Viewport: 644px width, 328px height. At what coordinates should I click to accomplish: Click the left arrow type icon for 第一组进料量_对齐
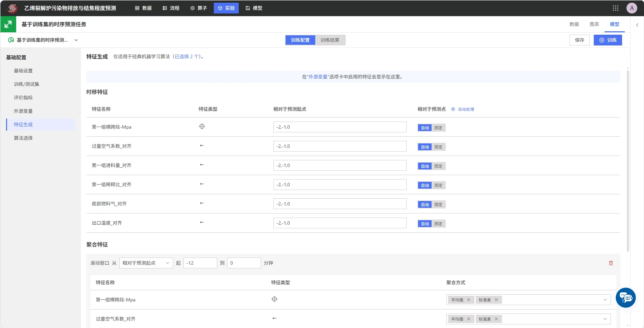point(202,165)
